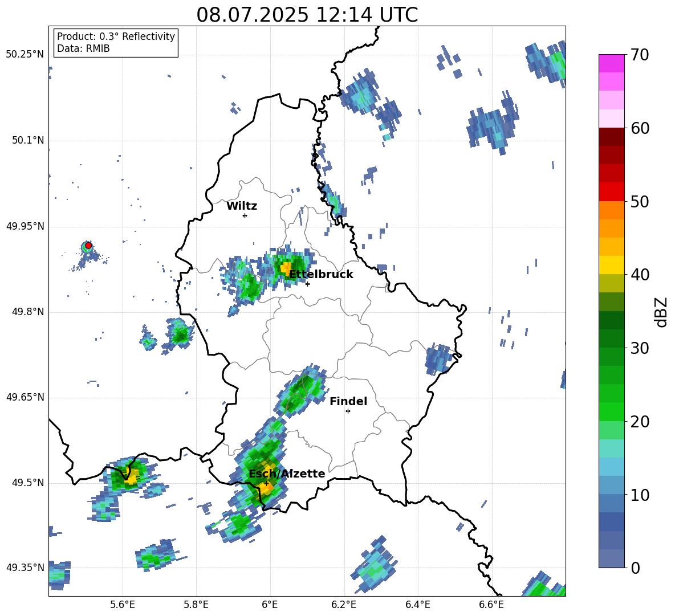Click the Wiltz city label
The height and width of the screenshot is (616, 675).
pyautogui.click(x=242, y=206)
